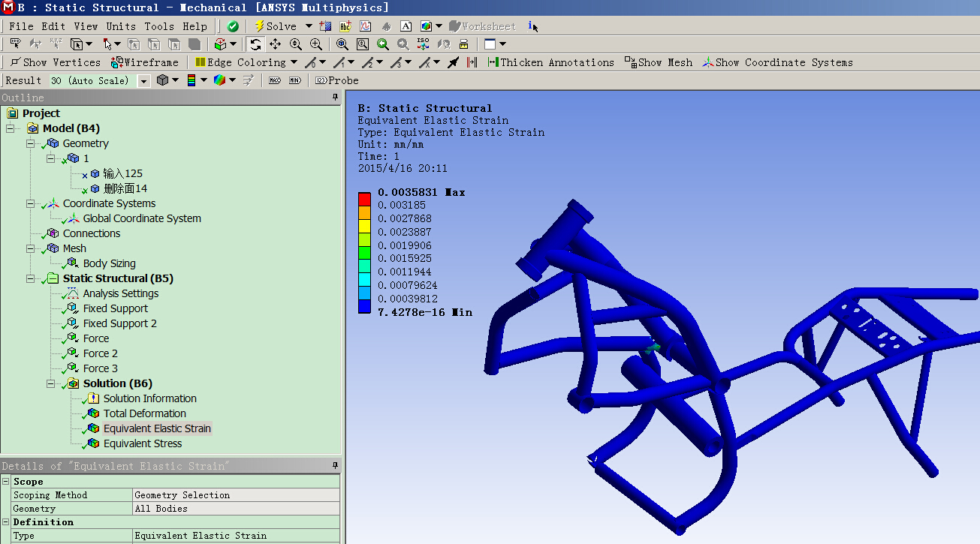
Task: Click the New Chart and Table icon
Action: [x=366, y=26]
